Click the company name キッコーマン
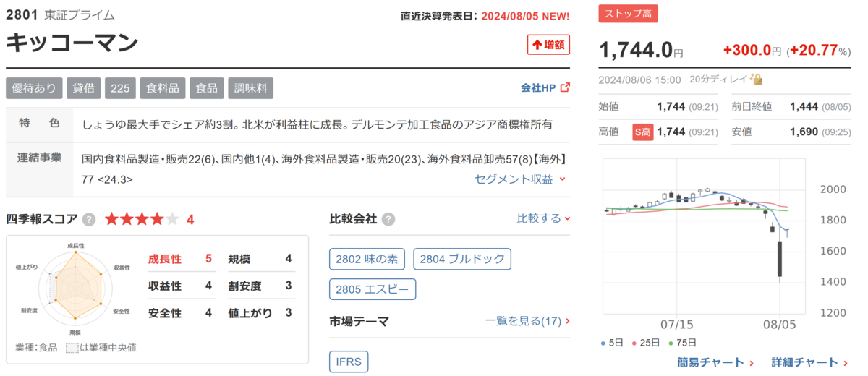This screenshot has height=376, width=868. coord(72,43)
